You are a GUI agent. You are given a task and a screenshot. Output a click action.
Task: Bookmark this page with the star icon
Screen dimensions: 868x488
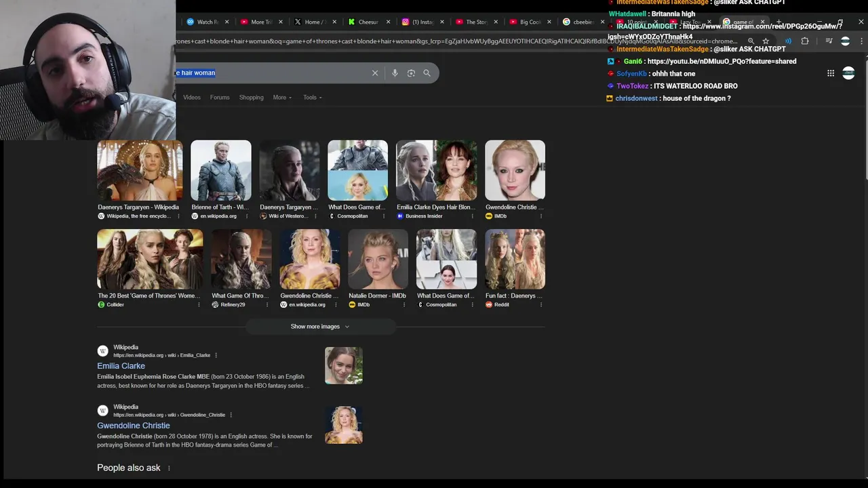coord(766,41)
